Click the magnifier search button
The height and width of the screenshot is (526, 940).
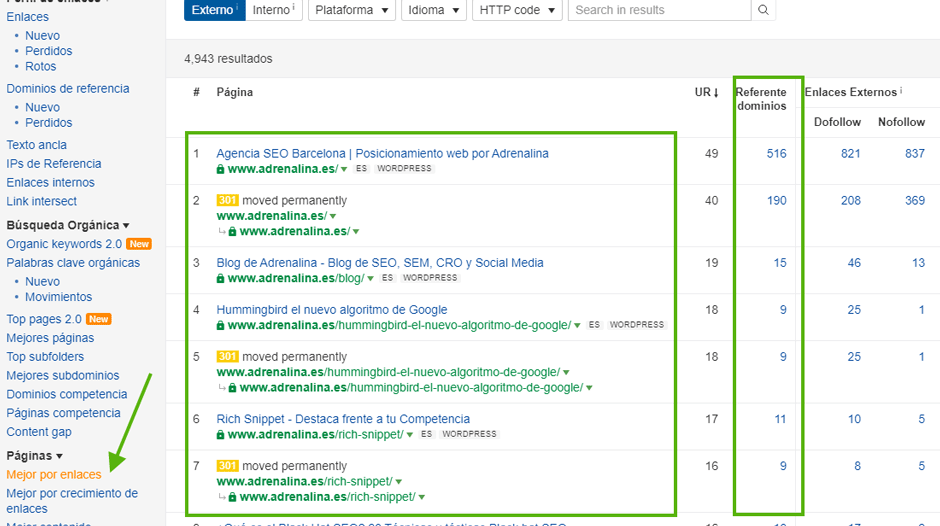[x=762, y=10]
